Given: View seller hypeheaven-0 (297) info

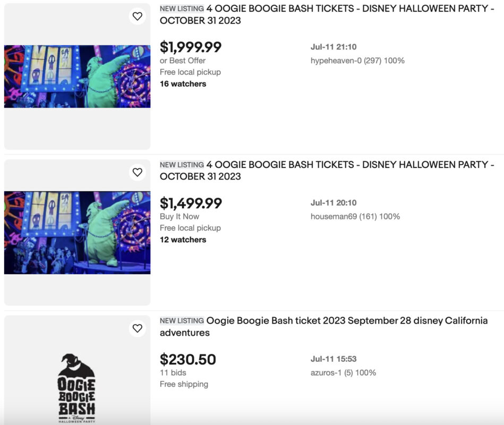Looking at the screenshot, I should tap(357, 61).
